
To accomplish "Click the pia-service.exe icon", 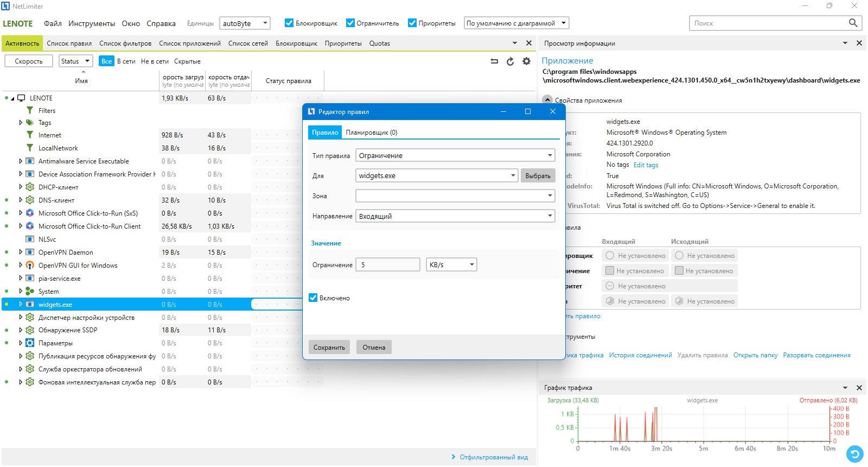I will pyautogui.click(x=30, y=279).
